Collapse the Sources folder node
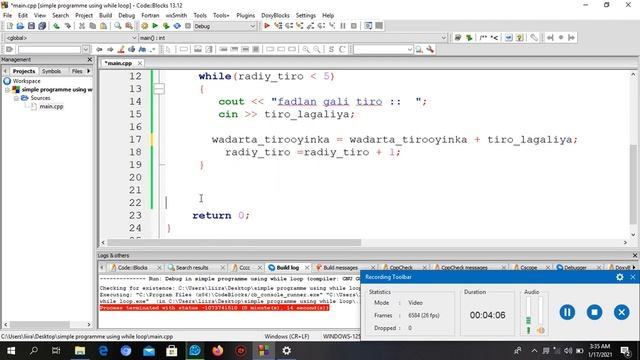 [16, 98]
